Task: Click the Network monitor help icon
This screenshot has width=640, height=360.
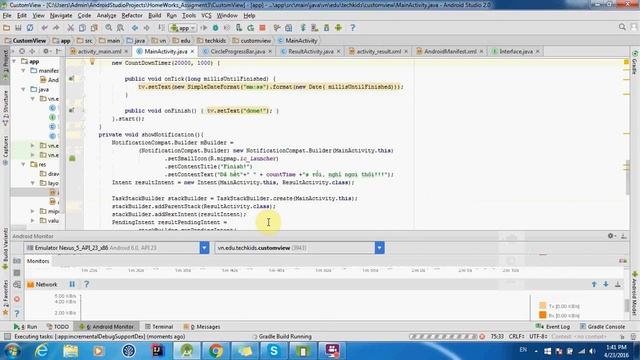Action: [x=86, y=284]
